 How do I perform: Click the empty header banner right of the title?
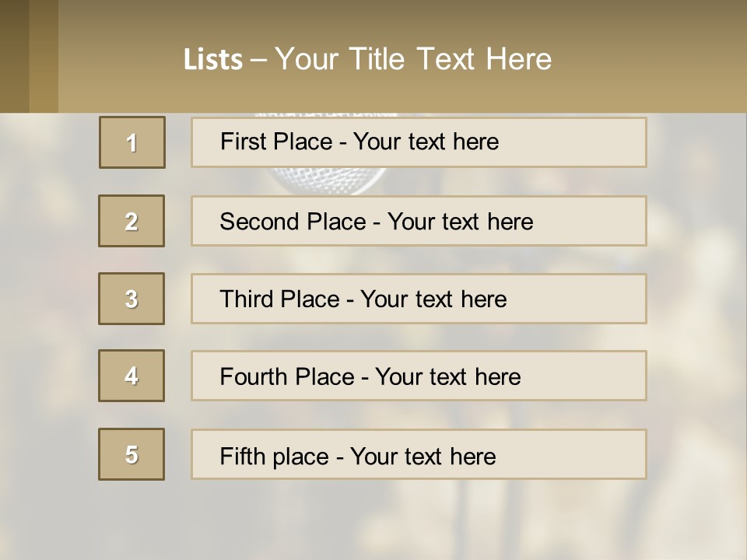pyautogui.click(x=654, y=59)
